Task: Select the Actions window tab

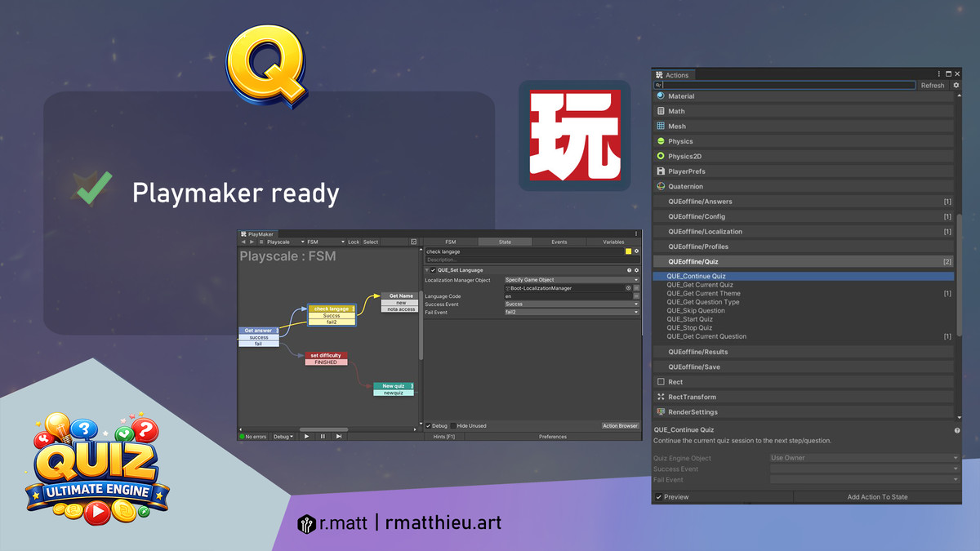Action: [673, 75]
